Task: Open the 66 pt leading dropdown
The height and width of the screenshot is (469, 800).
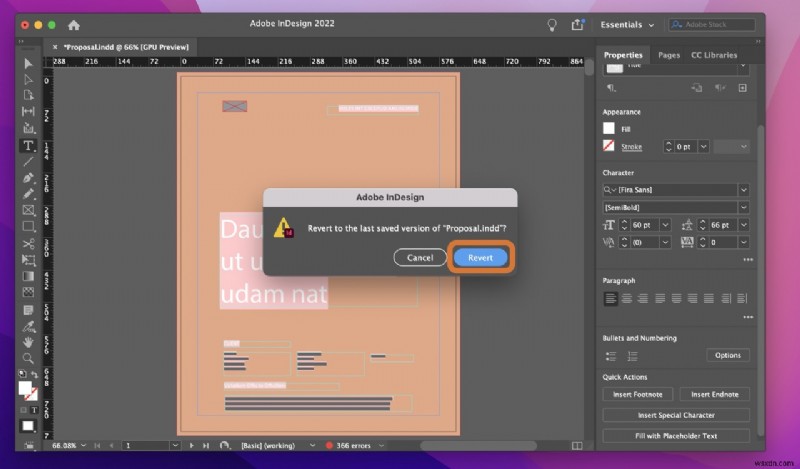Action: tap(743, 225)
